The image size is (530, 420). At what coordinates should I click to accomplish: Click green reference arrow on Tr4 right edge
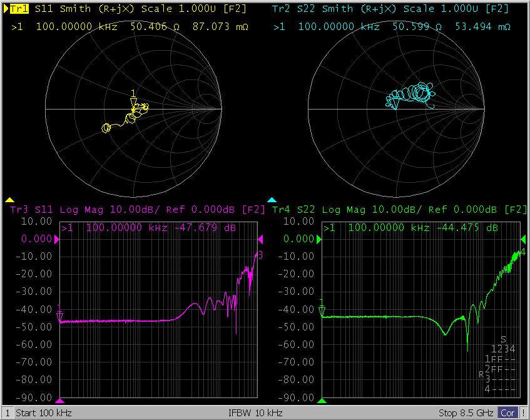(x=524, y=240)
